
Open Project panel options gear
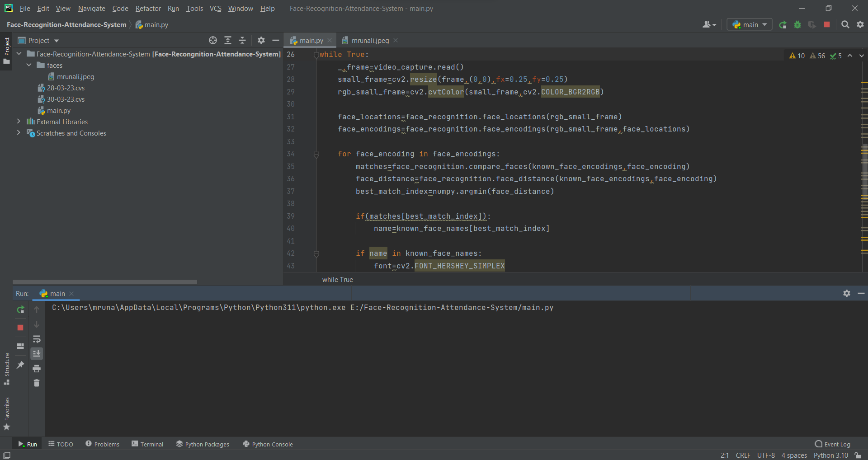(x=261, y=40)
